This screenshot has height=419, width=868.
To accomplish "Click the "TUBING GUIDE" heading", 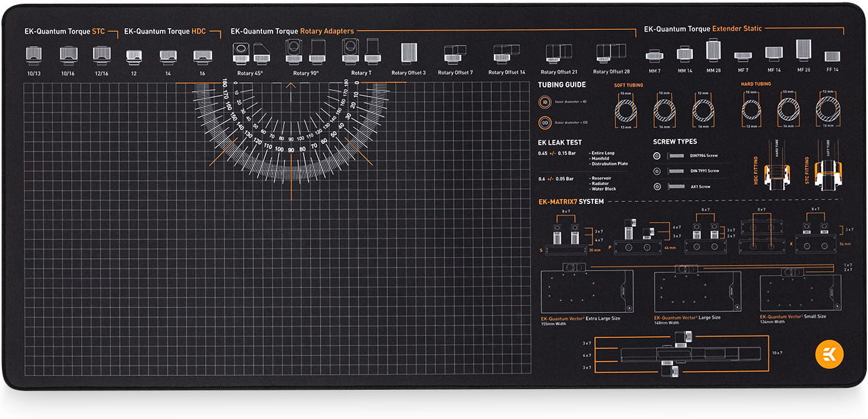I will (x=562, y=85).
